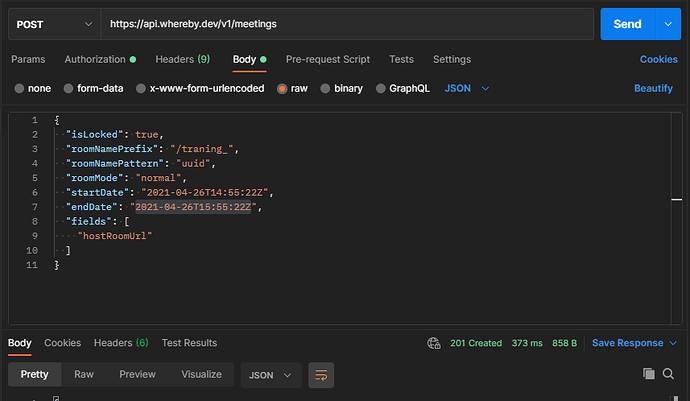Viewport: 690px width, 401px height.
Task: Copy response using the copy icon
Action: click(648, 374)
